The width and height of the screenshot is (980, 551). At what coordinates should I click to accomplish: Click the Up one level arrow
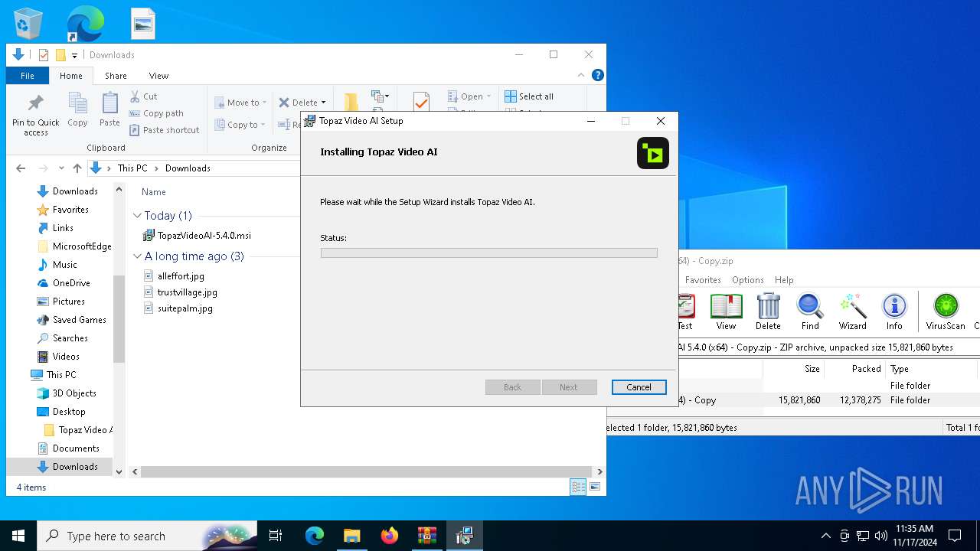[77, 168]
